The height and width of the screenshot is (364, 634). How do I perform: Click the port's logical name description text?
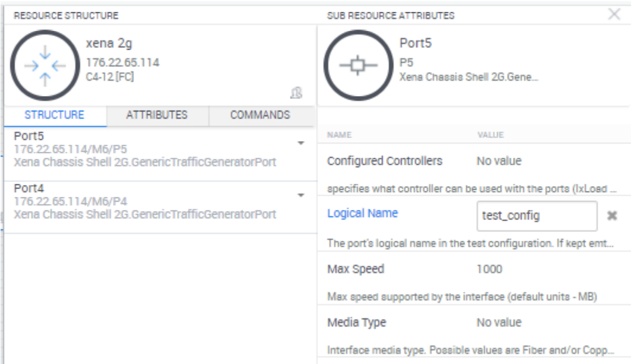[470, 243]
